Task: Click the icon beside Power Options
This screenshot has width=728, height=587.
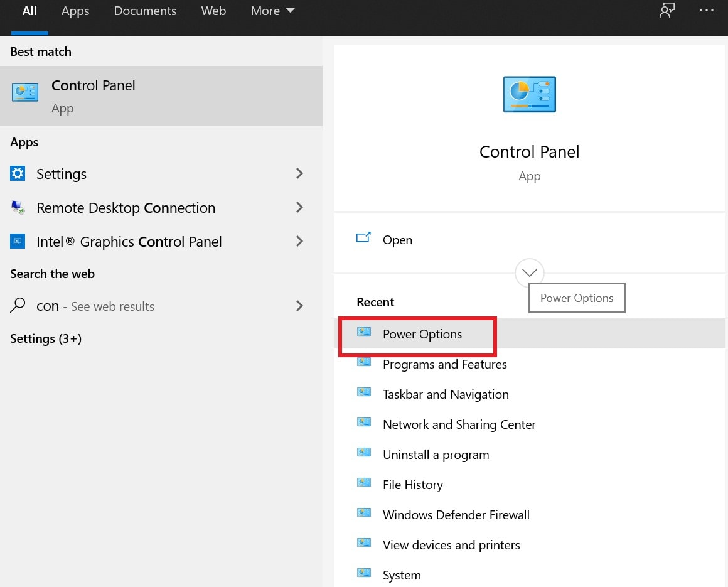Action: point(363,331)
